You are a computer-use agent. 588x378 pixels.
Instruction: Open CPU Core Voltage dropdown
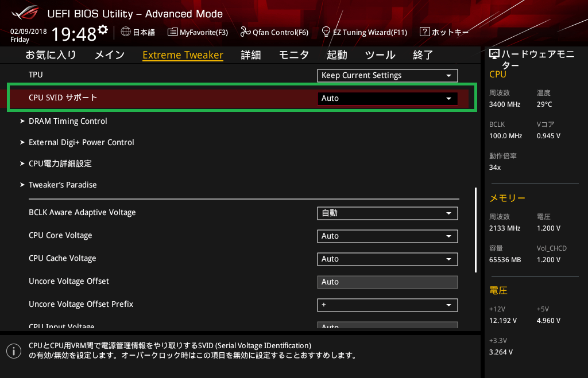tap(387, 236)
